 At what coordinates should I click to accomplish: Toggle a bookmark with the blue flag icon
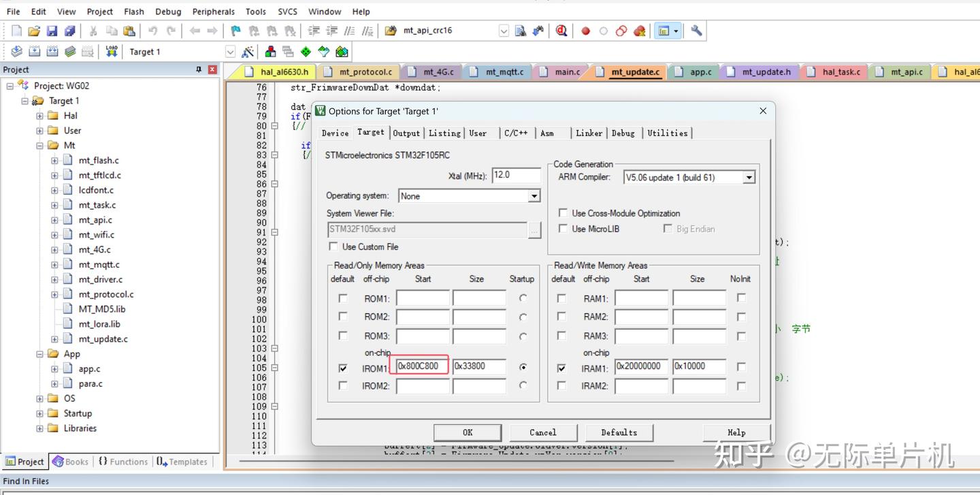click(236, 31)
